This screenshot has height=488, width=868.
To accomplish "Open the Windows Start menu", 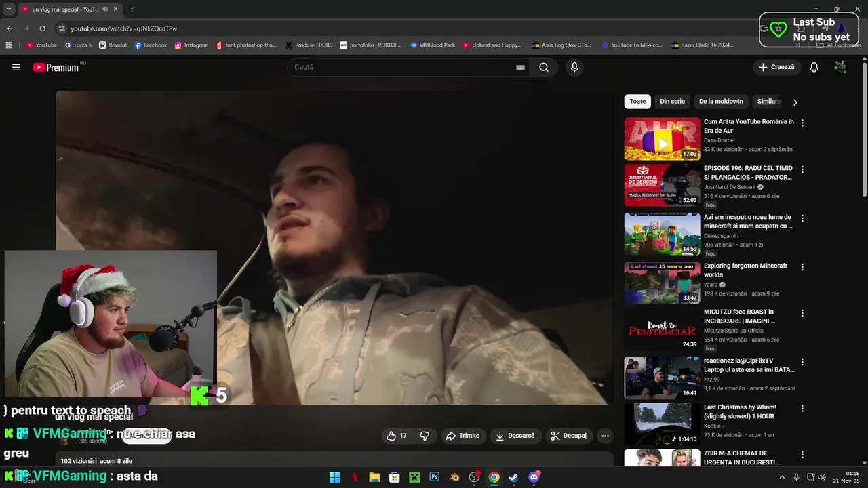I will click(x=334, y=477).
